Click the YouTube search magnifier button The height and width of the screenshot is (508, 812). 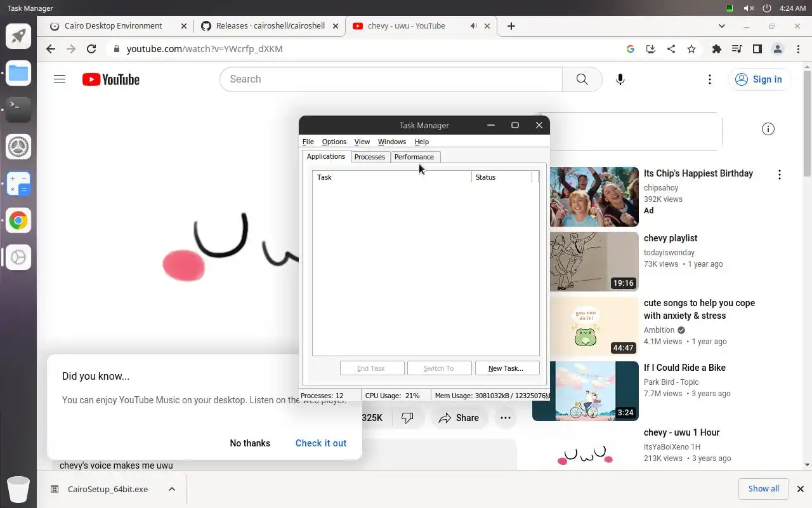pyautogui.click(x=582, y=79)
